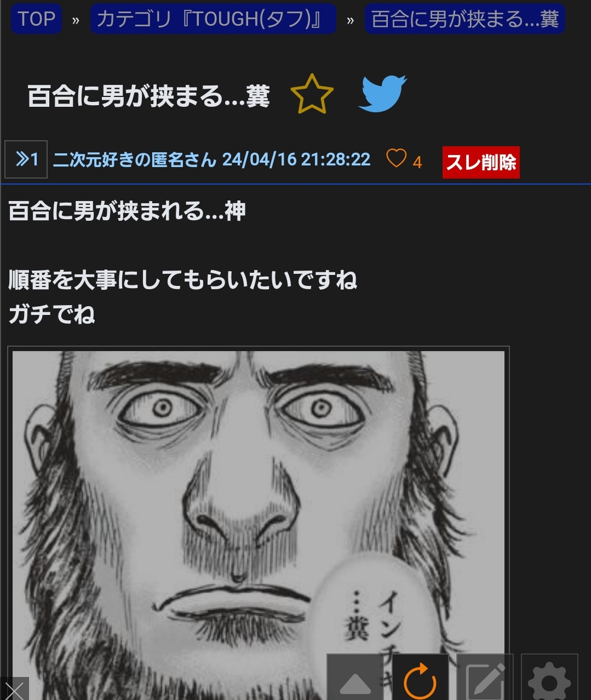Click the first » breadcrumb separator
The image size is (591, 700).
(x=76, y=21)
